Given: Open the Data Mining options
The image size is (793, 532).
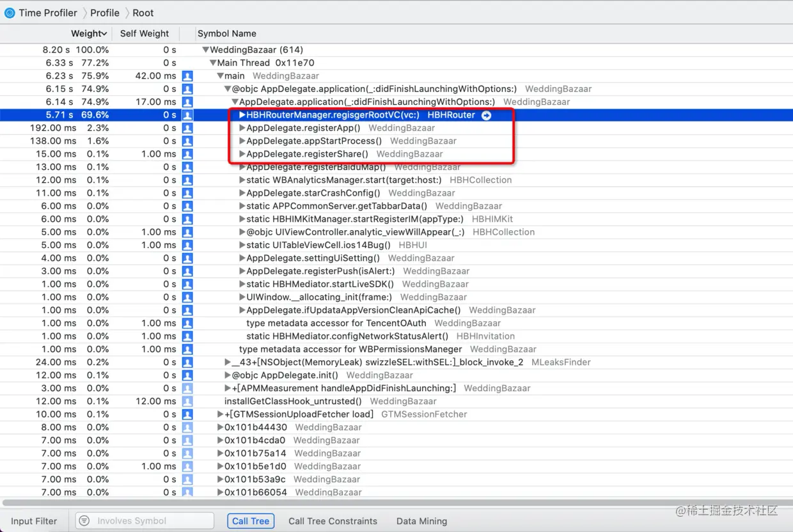Looking at the screenshot, I should click(x=421, y=521).
